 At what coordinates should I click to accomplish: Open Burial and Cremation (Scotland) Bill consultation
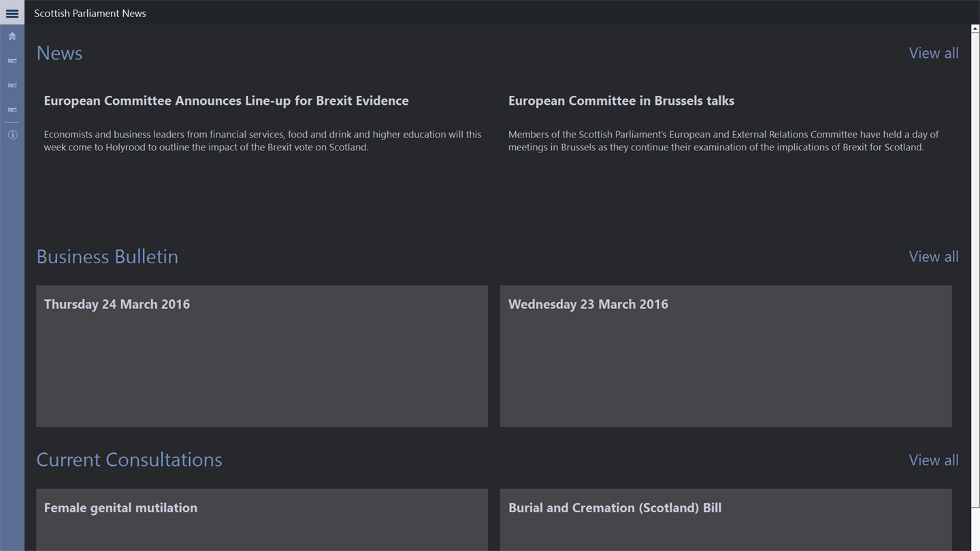(x=725, y=519)
